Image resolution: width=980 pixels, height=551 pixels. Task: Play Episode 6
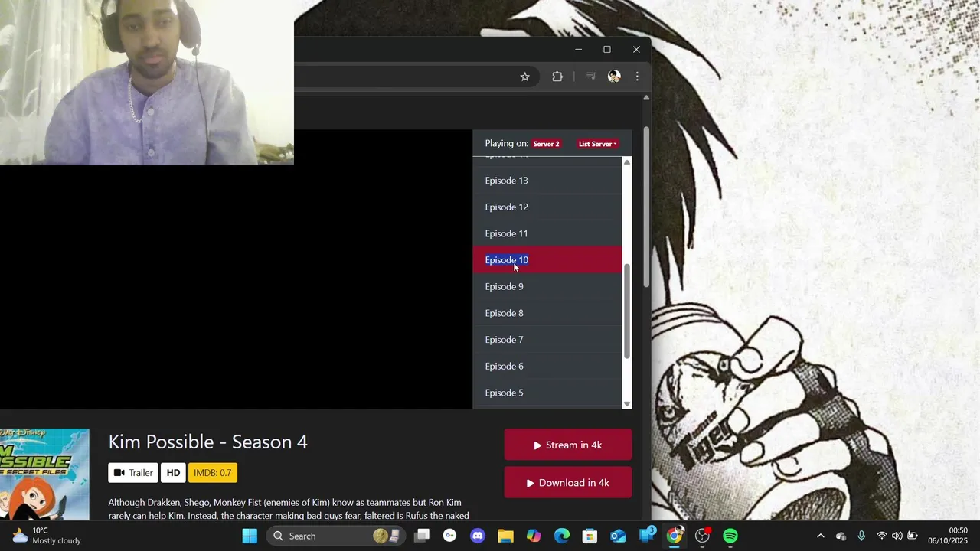click(547, 367)
